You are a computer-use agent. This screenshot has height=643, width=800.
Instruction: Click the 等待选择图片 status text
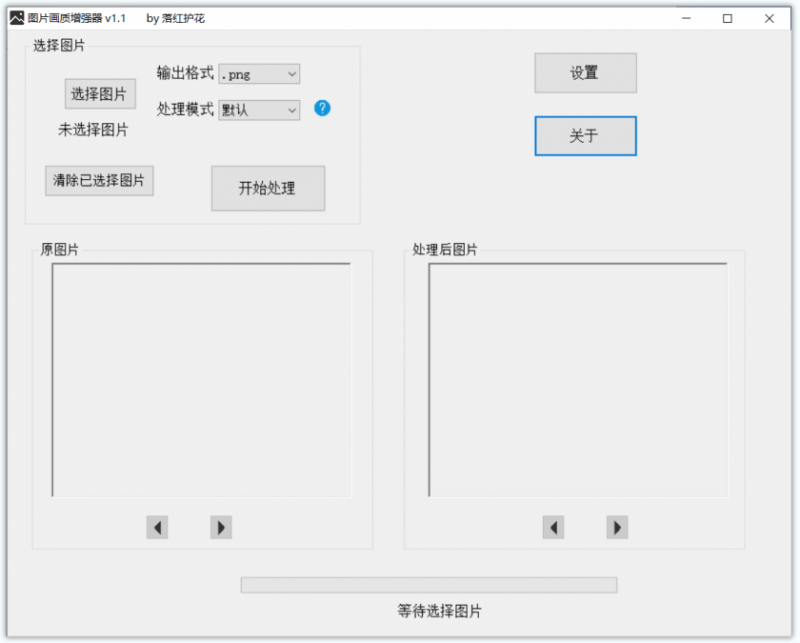[439, 611]
